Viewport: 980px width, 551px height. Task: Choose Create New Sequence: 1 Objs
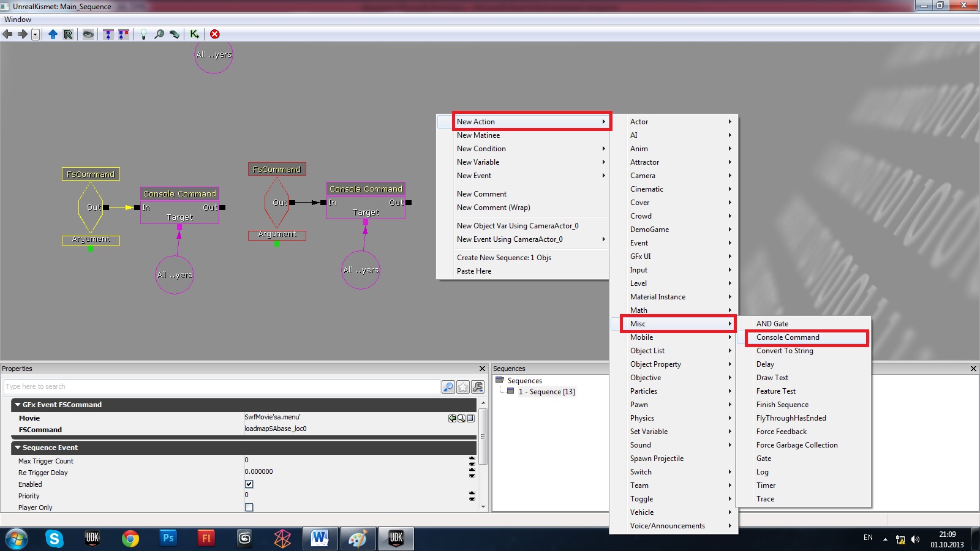tap(504, 258)
